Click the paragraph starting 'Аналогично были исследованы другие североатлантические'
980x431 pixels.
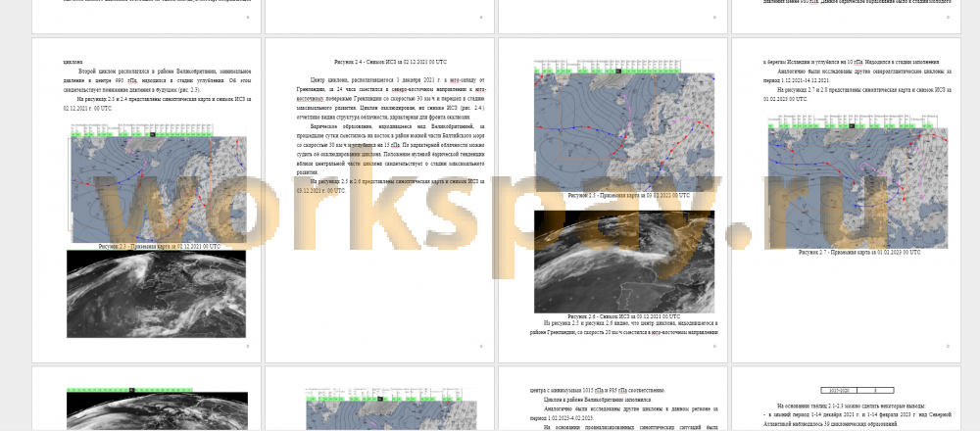pos(857,75)
